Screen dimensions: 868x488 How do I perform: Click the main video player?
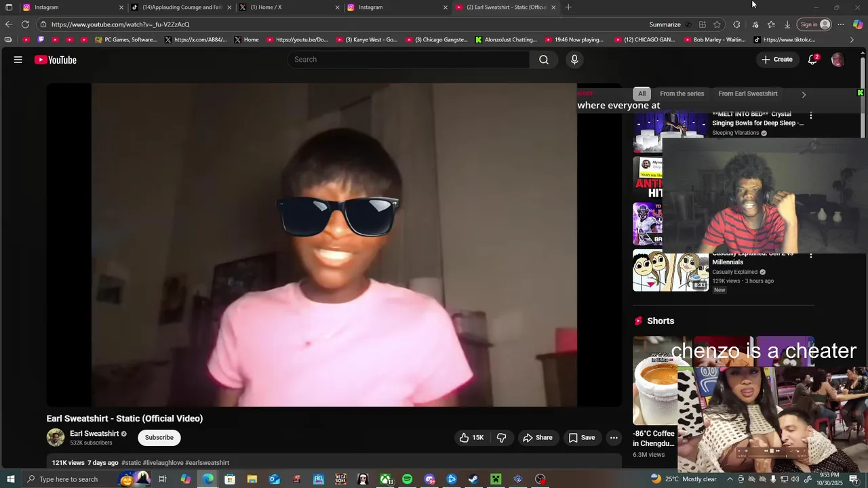click(x=334, y=245)
